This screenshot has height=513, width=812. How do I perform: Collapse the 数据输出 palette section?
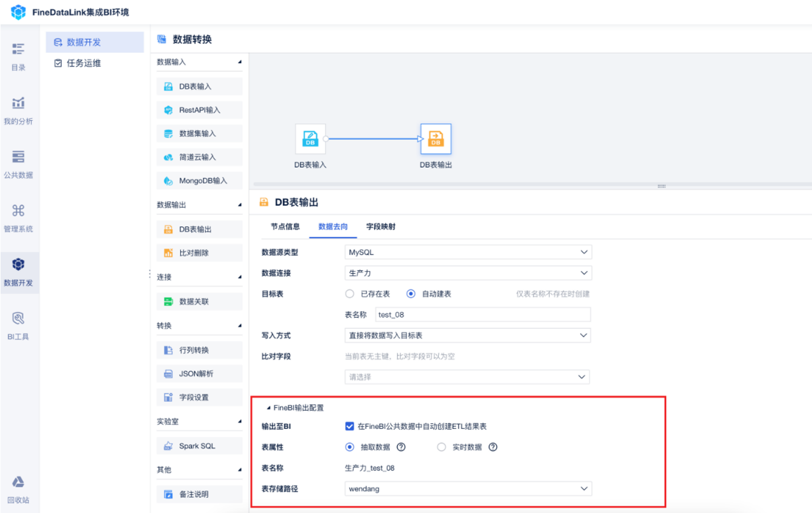239,205
